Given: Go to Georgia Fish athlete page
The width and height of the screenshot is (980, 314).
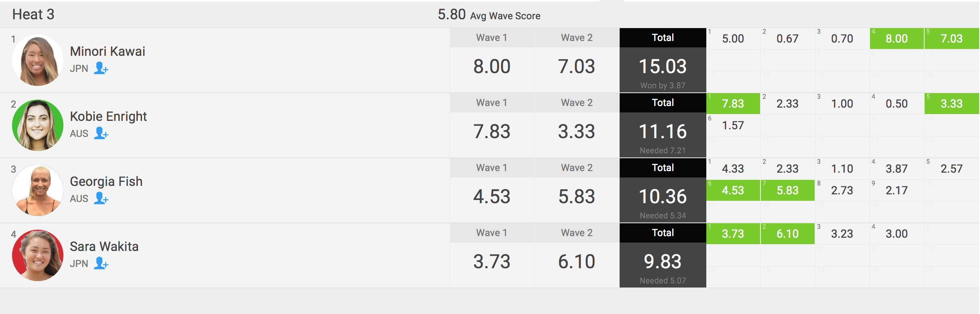Looking at the screenshot, I should (106, 181).
